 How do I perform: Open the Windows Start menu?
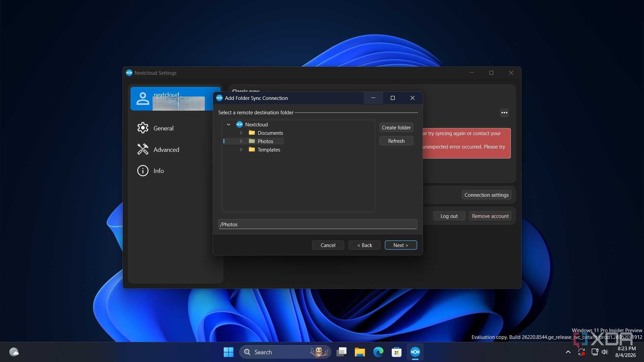[x=228, y=352]
